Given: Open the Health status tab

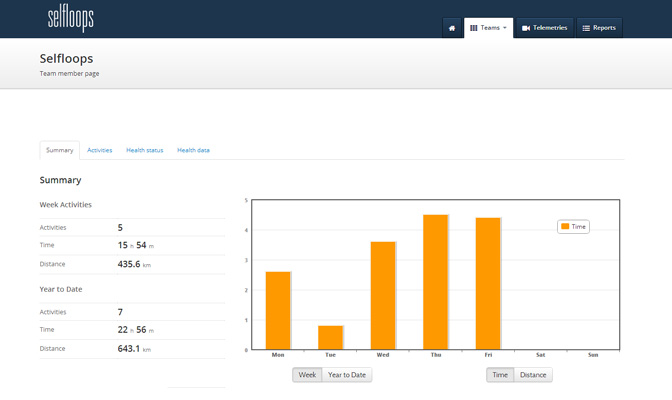Looking at the screenshot, I should (x=144, y=150).
